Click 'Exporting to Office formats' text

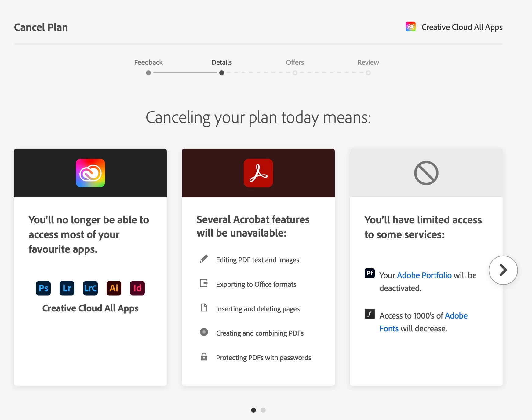(256, 284)
